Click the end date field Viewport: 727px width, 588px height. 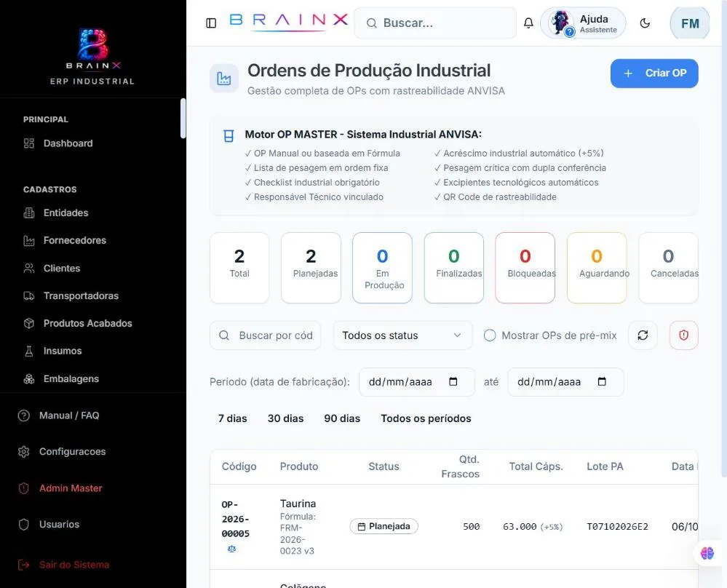(565, 381)
